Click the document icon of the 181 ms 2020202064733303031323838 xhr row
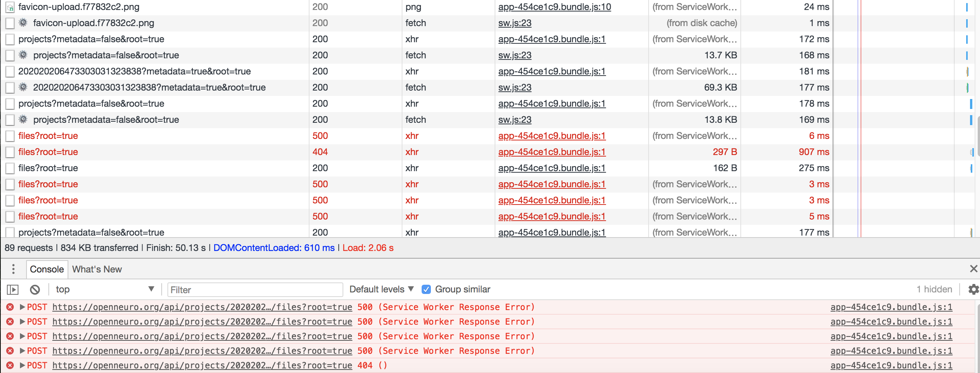This screenshot has width=980, height=373. tap(10, 71)
